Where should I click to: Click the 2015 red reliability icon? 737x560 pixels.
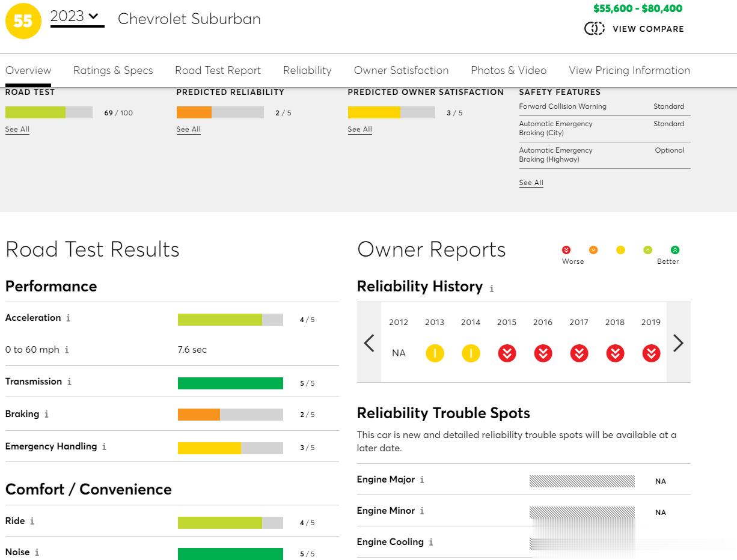click(x=507, y=353)
